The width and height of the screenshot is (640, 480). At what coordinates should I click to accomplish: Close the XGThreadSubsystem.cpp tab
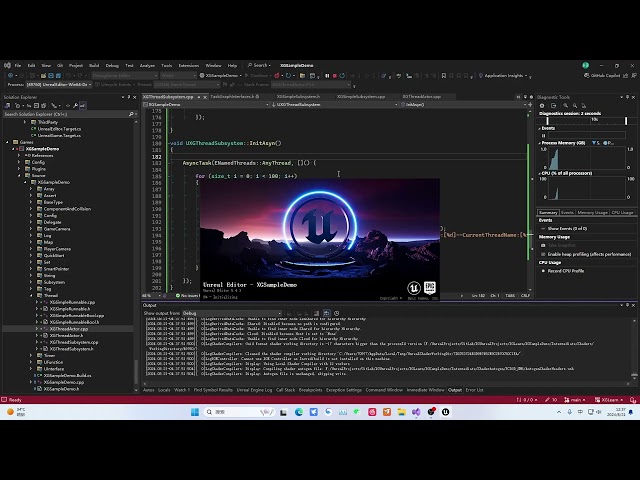(x=205, y=97)
